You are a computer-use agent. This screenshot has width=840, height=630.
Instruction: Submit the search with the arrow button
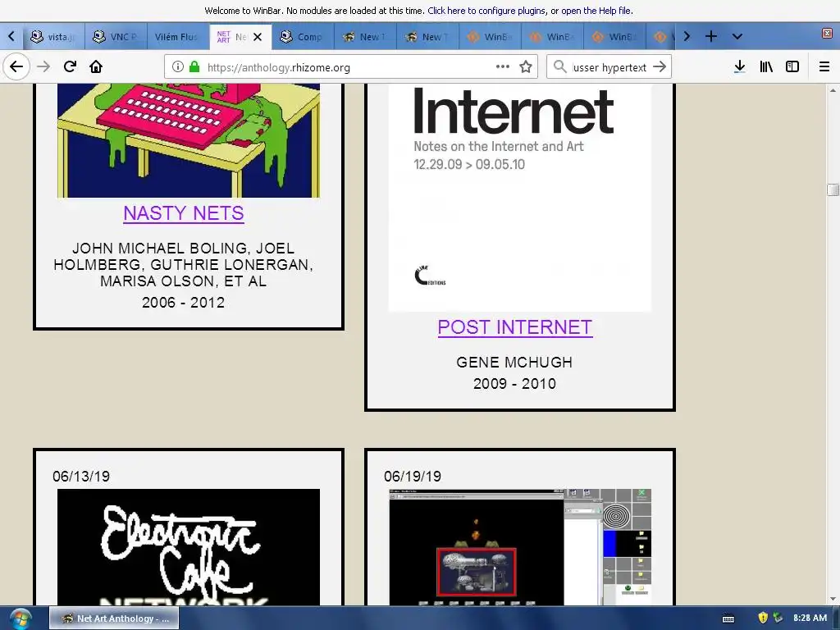660,66
